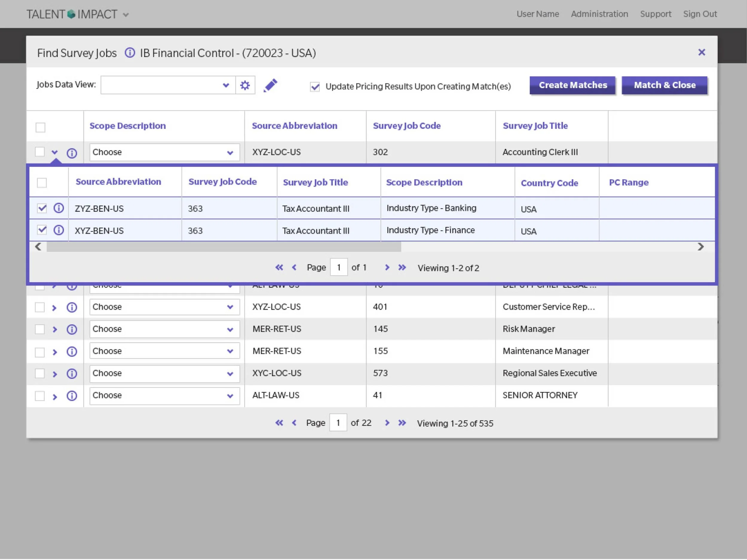Show info for XYZ-BEN-US row

59,230
